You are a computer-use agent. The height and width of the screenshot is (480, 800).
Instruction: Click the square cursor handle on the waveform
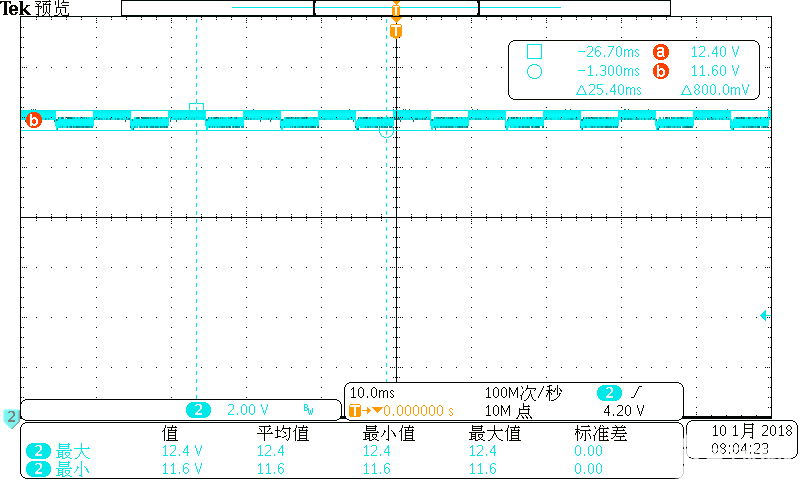click(x=196, y=108)
